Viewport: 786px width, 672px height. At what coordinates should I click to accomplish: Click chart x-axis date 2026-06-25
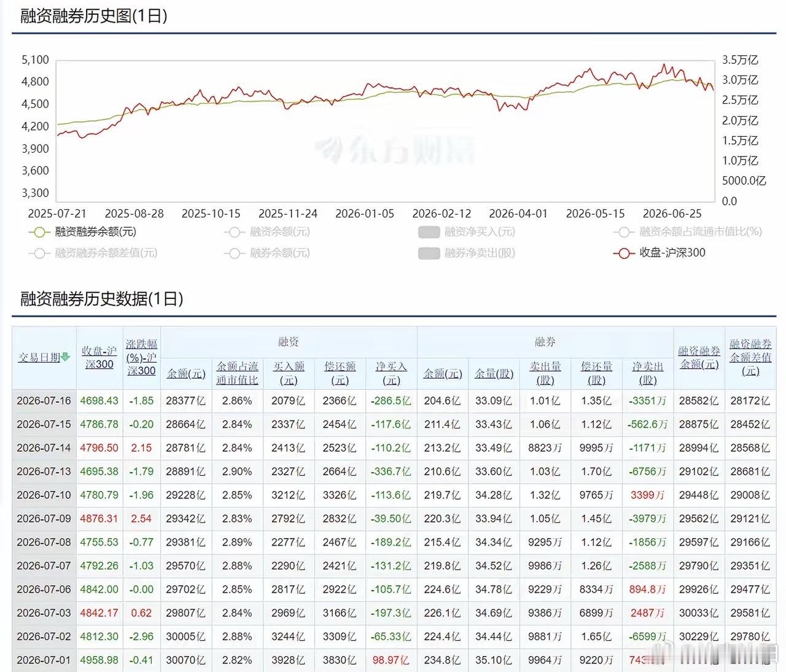click(x=672, y=214)
